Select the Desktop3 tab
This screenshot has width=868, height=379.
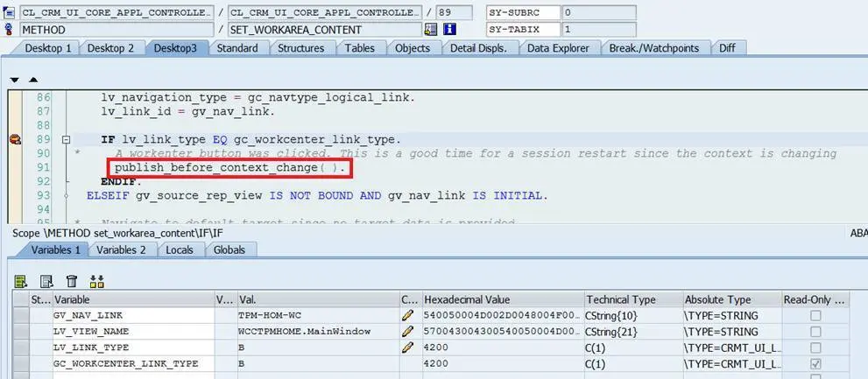(x=175, y=48)
